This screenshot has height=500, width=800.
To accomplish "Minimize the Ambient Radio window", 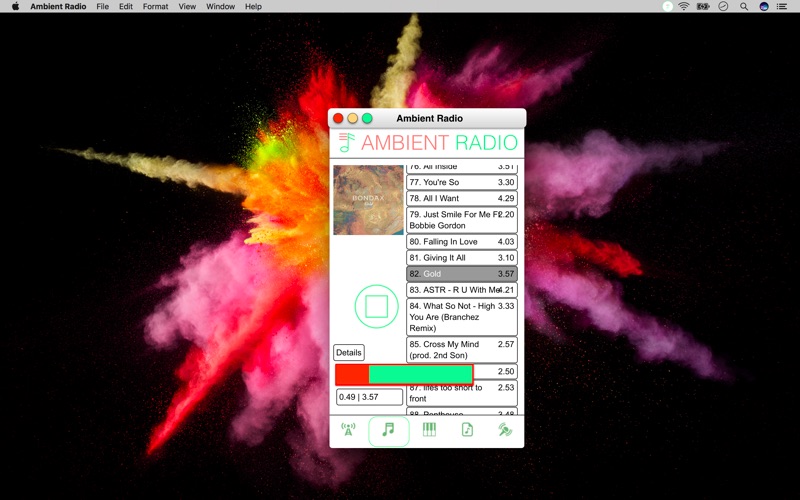I will click(353, 118).
